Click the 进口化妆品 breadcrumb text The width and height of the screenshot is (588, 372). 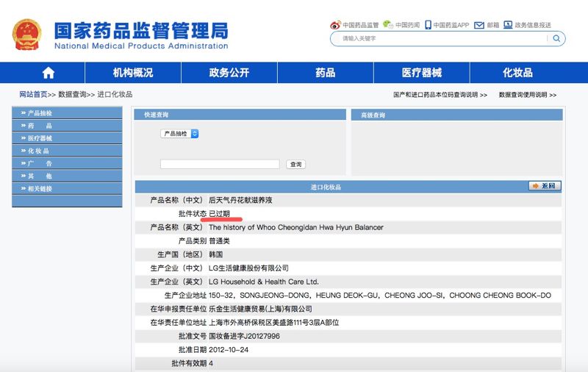(x=115, y=95)
